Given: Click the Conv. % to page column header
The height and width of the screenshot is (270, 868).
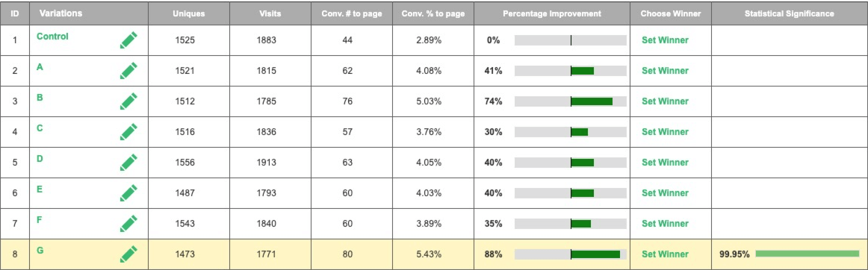Looking at the screenshot, I should 433,13.
